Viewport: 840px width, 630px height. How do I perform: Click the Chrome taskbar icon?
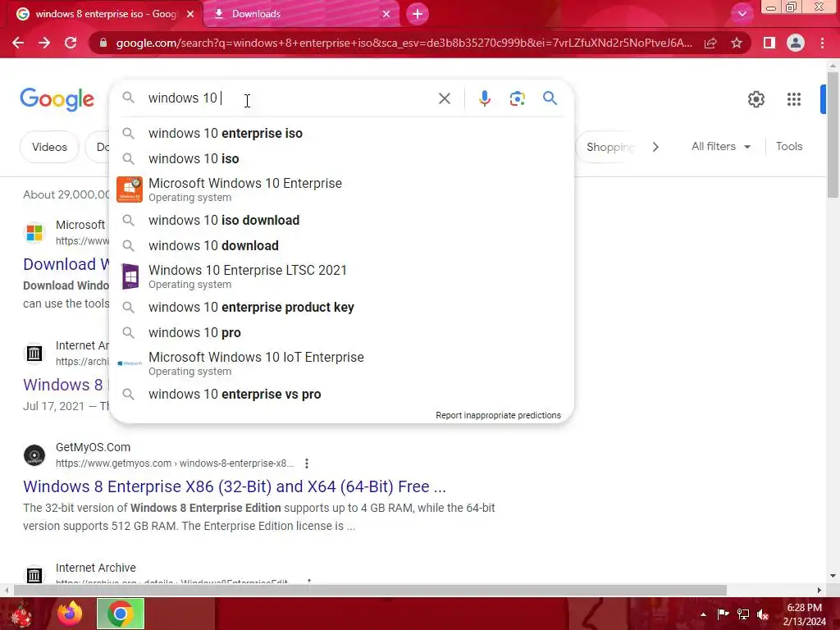(x=121, y=614)
